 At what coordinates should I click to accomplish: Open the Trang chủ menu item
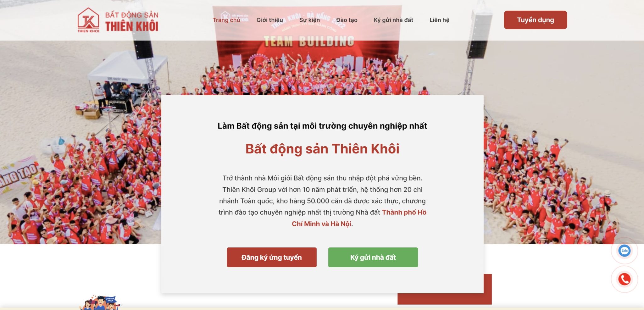[226, 20]
